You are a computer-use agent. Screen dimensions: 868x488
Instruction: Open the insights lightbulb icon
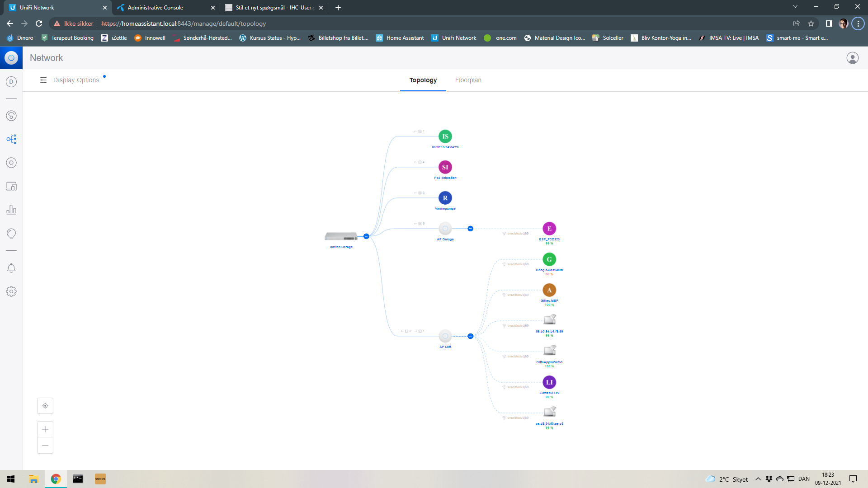11,233
